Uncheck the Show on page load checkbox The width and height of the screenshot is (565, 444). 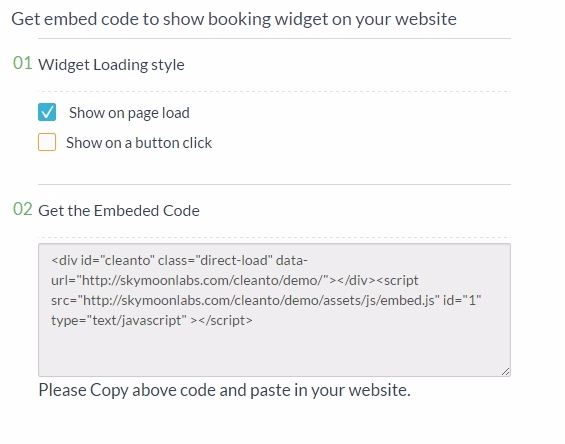coord(47,112)
